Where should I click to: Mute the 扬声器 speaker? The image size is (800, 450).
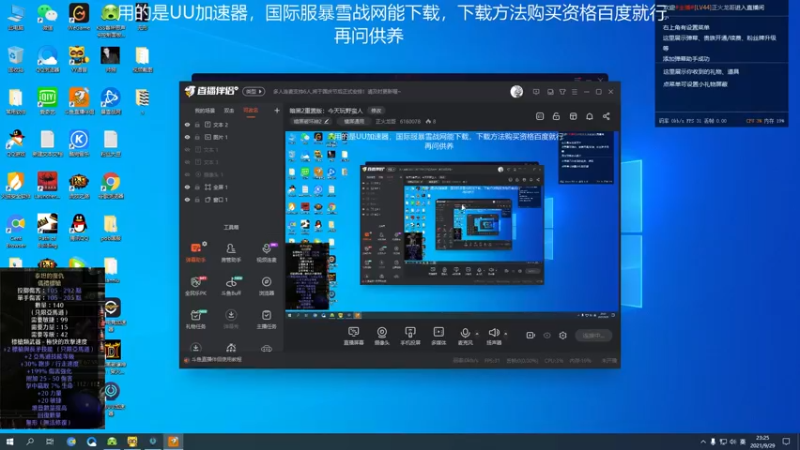pyautogui.click(x=494, y=336)
